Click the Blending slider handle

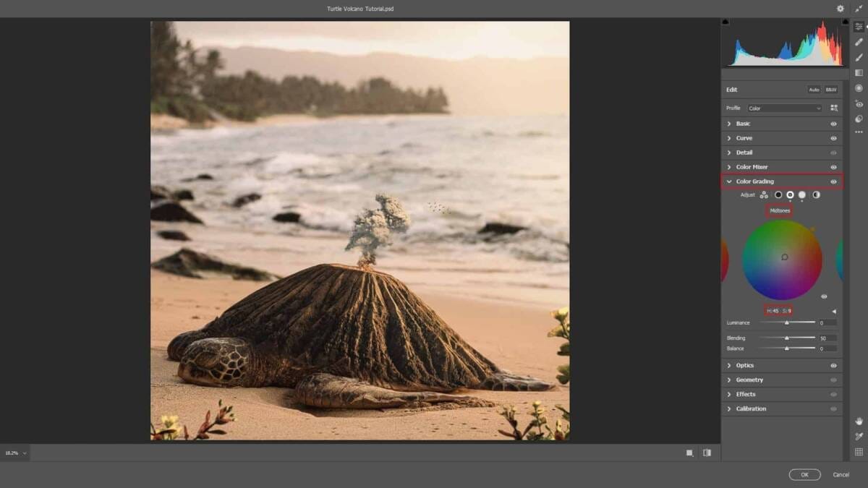[787, 338]
